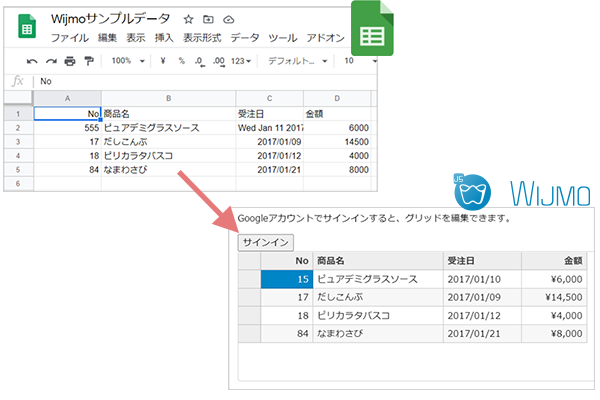Viewport: 600px width, 400px height.
Task: Click なまわさび cell in Wijmo grid
Action: (378, 333)
